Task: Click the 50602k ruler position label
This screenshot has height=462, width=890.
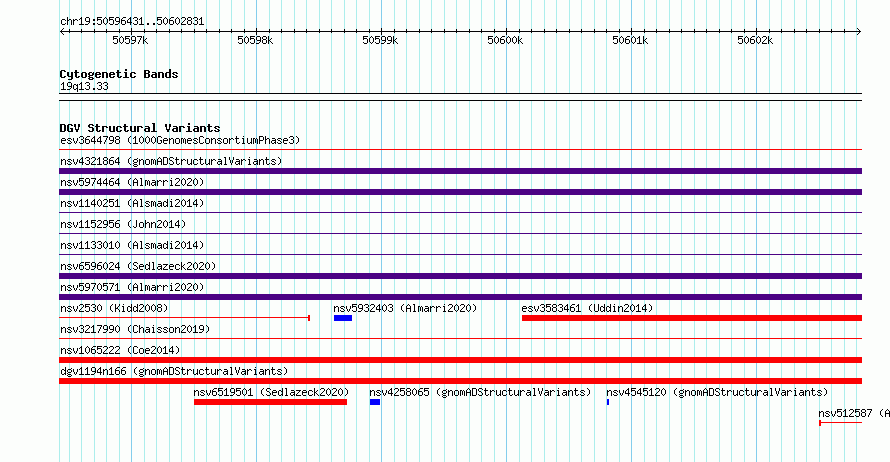Action: [755, 40]
